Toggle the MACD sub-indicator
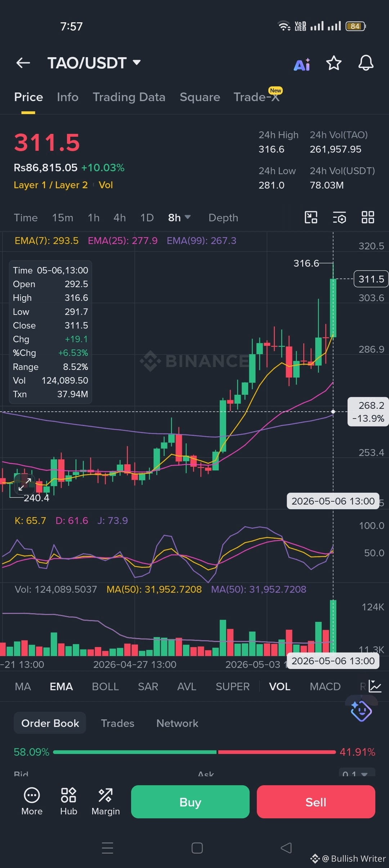 click(325, 686)
